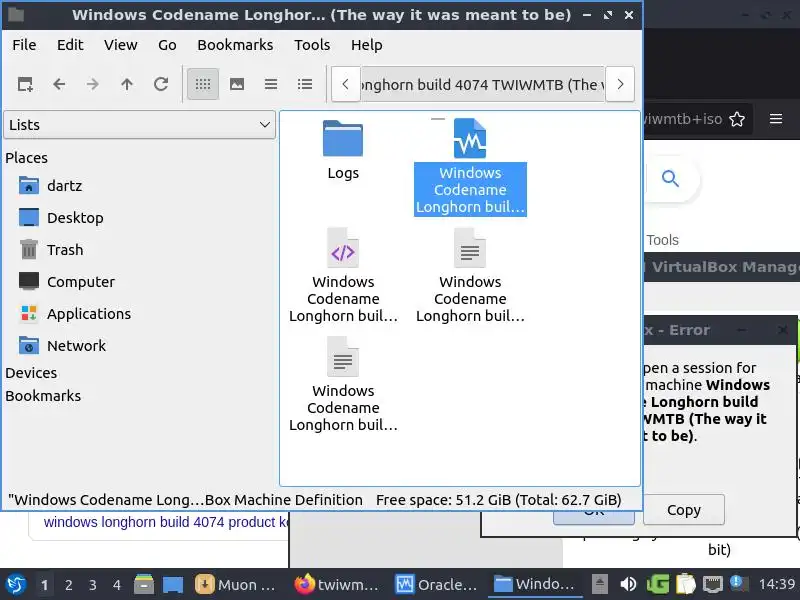Switch to detailed list view

click(305, 84)
